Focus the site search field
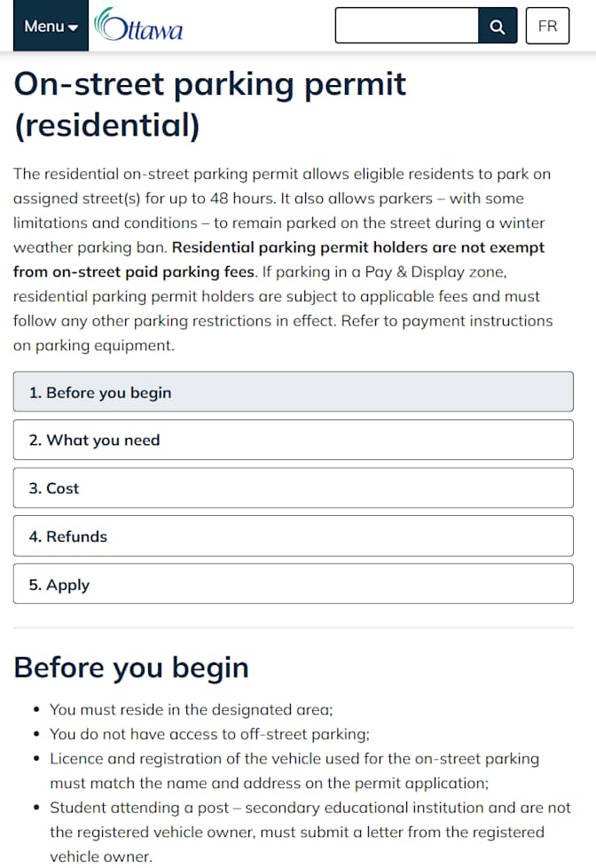 (x=406, y=26)
